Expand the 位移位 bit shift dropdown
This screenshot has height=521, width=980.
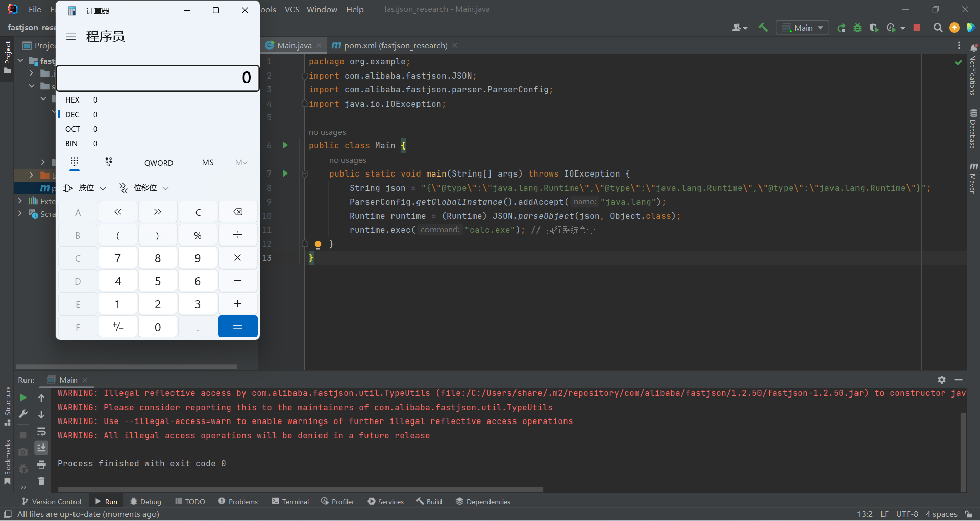coord(144,188)
